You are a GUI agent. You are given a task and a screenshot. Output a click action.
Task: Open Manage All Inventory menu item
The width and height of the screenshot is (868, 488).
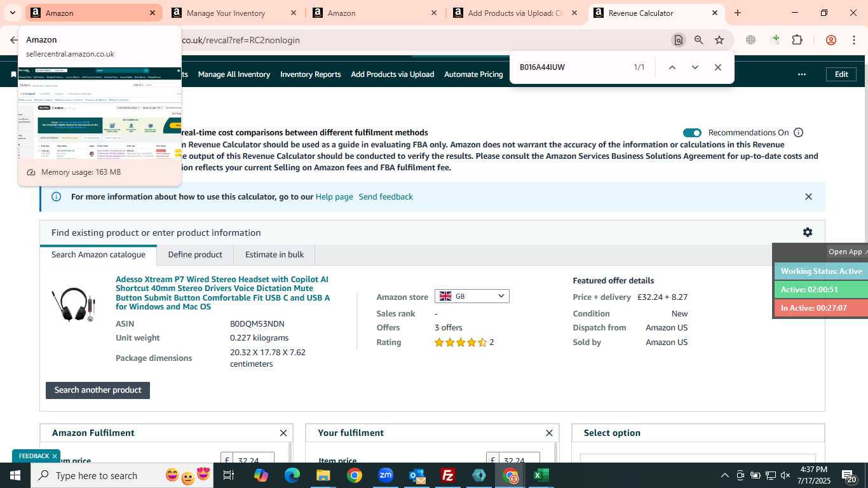click(234, 74)
